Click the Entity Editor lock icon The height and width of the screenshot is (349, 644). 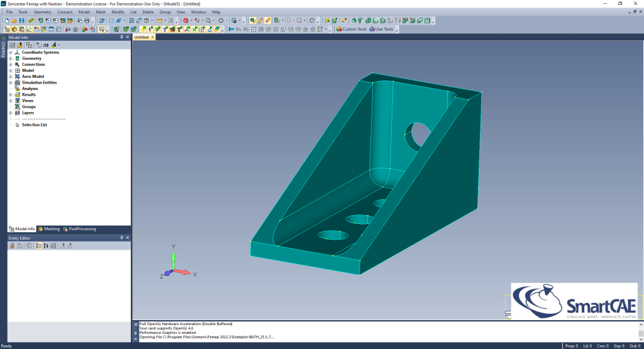pyautogui.click(x=12, y=245)
